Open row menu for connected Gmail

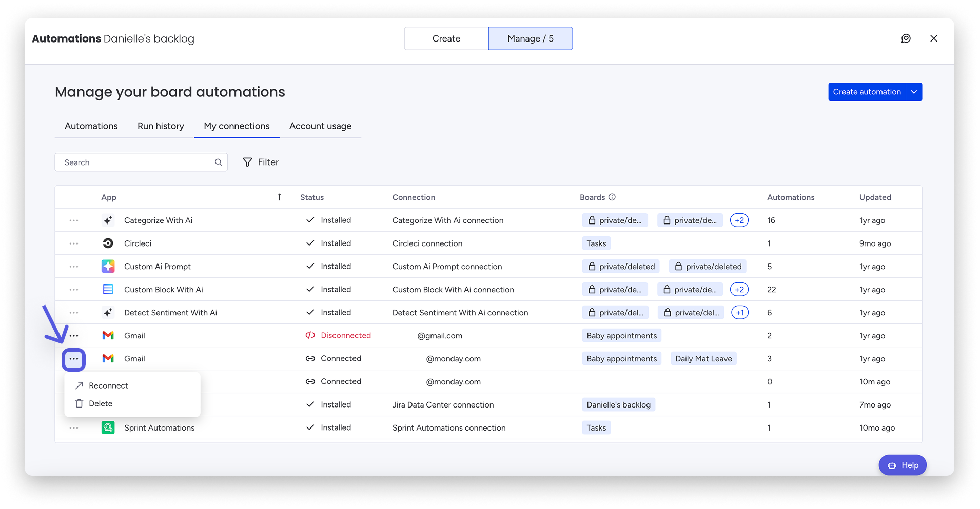coord(74,359)
